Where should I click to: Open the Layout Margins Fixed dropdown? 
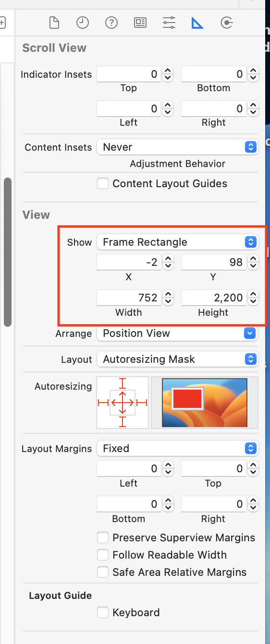pyautogui.click(x=177, y=448)
